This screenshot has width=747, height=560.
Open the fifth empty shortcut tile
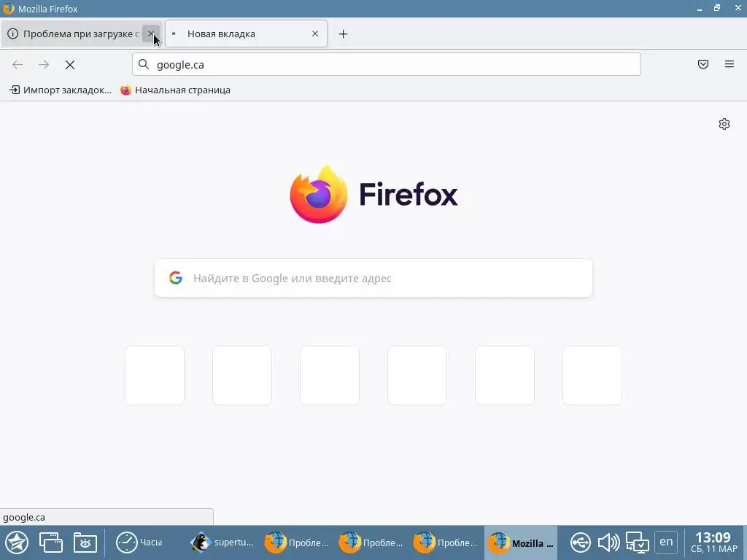505,376
